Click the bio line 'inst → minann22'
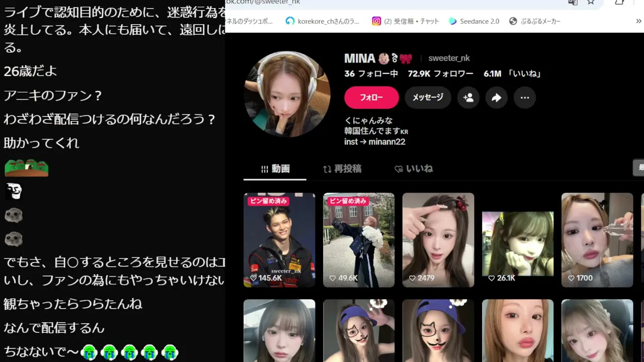644x362 pixels. [x=375, y=142]
